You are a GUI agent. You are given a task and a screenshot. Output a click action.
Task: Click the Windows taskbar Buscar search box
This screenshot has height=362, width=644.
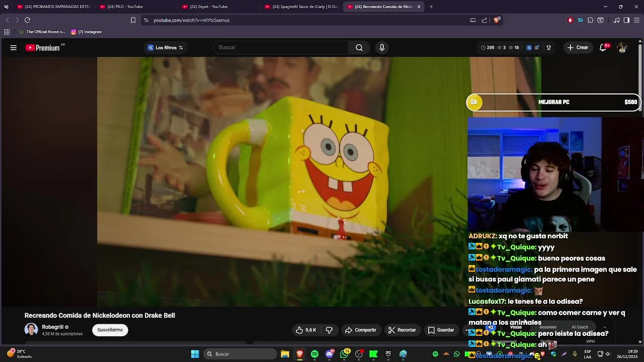tap(240, 354)
